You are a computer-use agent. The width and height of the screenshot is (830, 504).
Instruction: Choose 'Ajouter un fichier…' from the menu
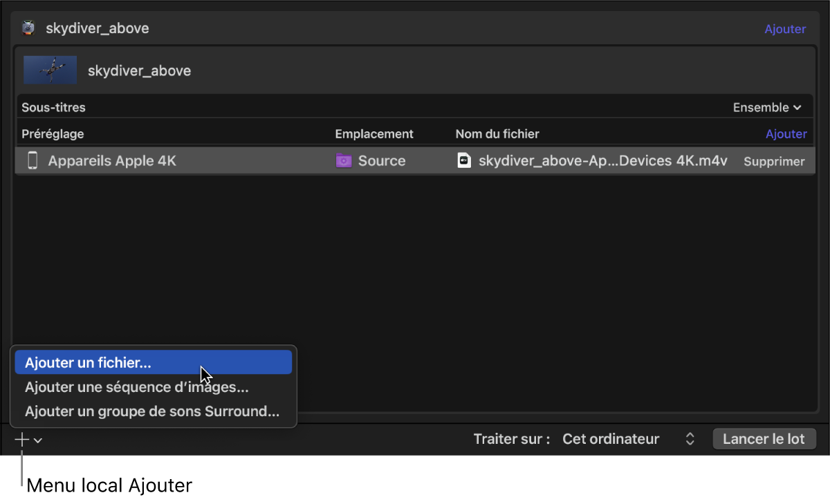(88, 362)
